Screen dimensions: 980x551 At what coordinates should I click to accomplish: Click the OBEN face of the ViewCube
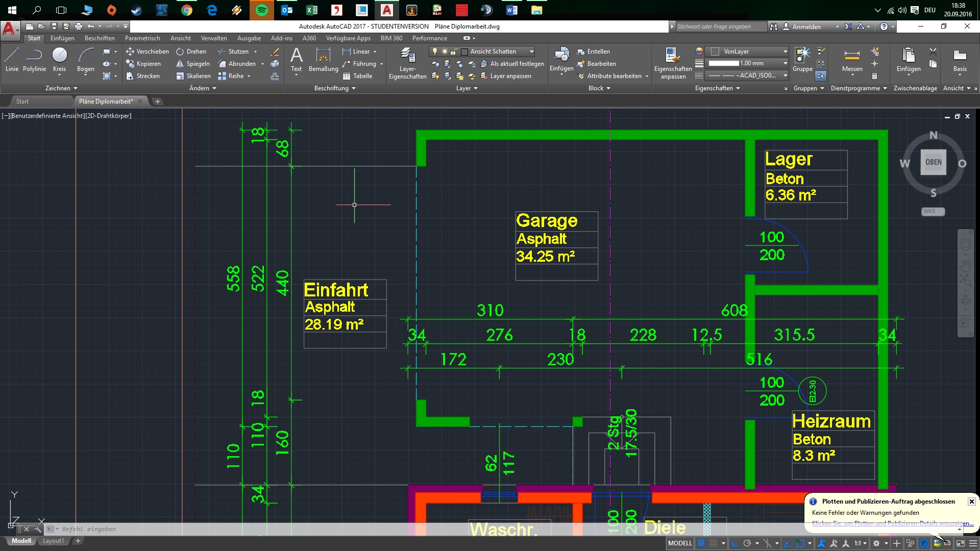(933, 162)
